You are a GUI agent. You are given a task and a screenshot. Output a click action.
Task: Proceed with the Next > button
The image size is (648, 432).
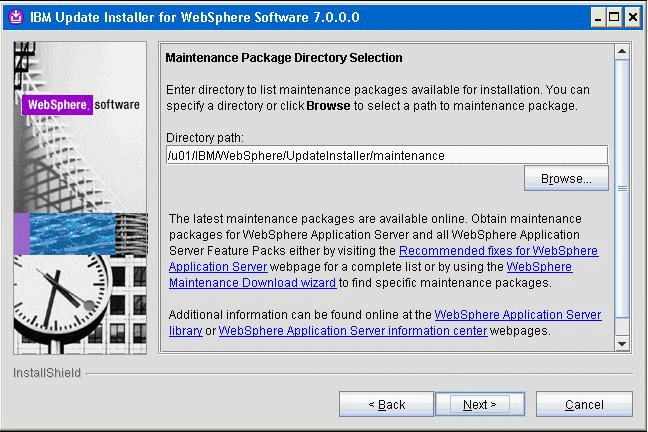480,404
